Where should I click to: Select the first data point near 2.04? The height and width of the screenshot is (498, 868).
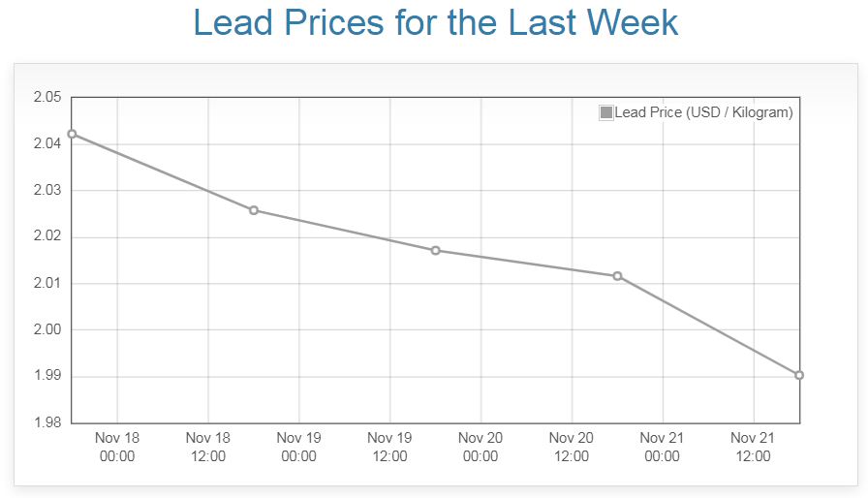tap(72, 134)
